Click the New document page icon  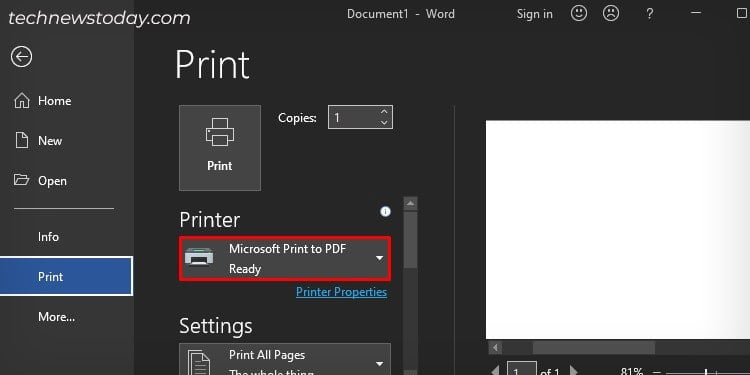(x=22, y=141)
